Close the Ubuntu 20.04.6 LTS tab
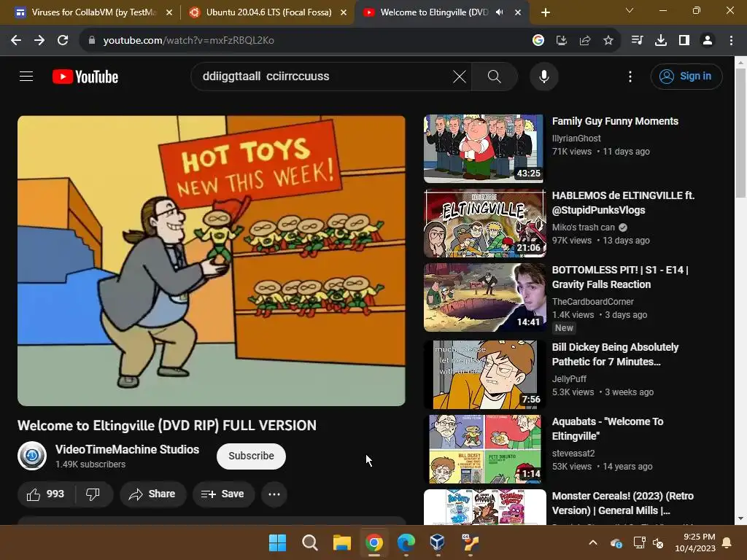The height and width of the screenshot is (560, 747). [x=344, y=13]
